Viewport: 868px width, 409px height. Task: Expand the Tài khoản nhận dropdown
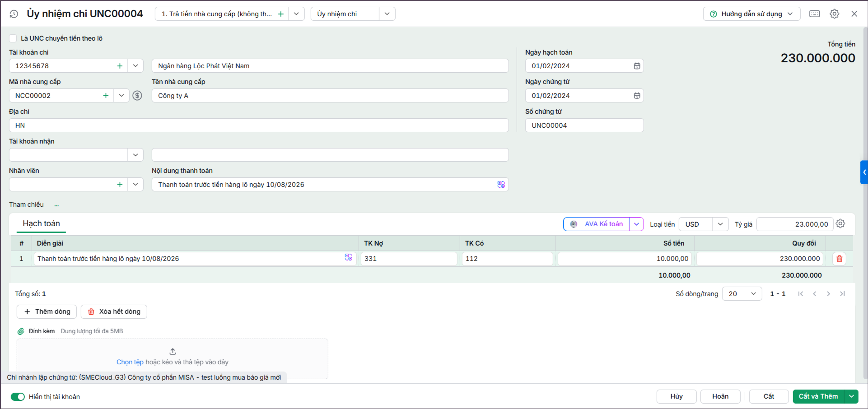[135, 155]
